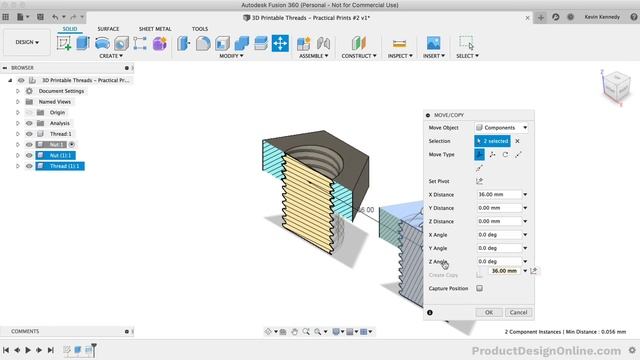Image resolution: width=640 pixels, height=360 pixels.
Task: Open the CREATE menu dropdown
Action: click(111, 56)
